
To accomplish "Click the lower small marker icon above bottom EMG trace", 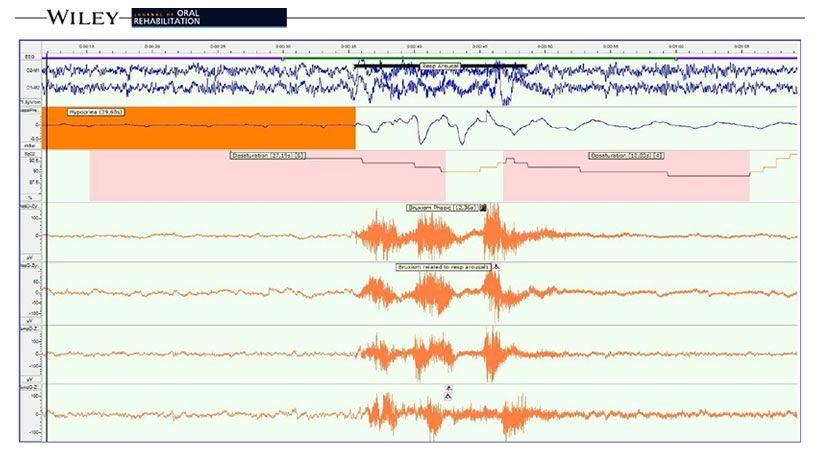I will click(x=449, y=396).
